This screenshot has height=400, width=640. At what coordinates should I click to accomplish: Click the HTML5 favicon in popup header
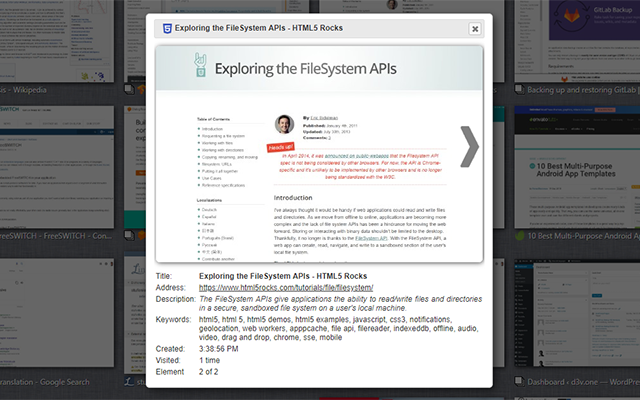tap(167, 29)
